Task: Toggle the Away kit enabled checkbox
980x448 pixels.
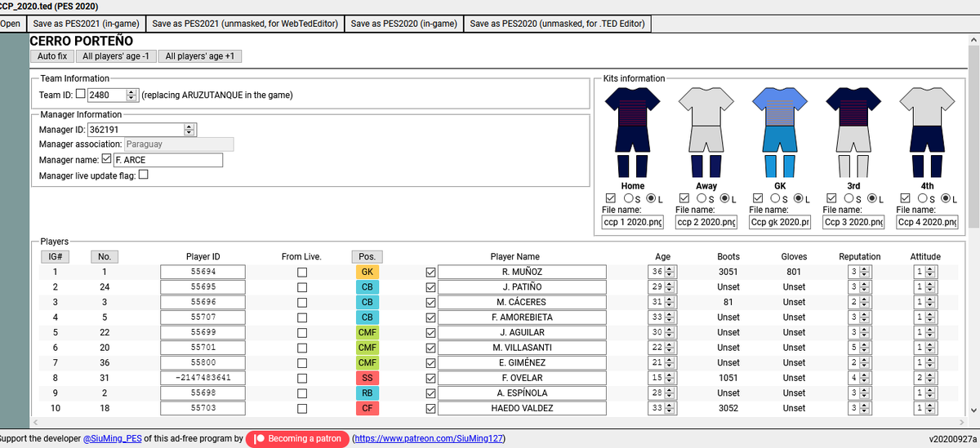Action: [684, 198]
